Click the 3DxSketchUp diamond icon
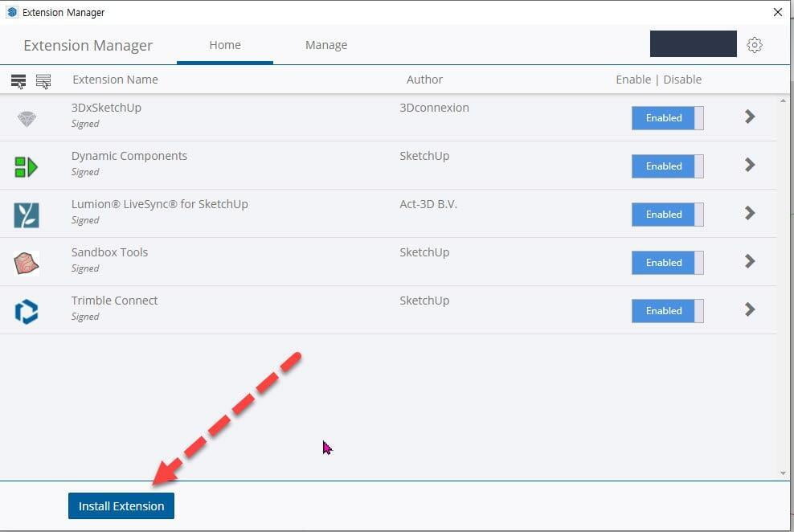 (27, 118)
